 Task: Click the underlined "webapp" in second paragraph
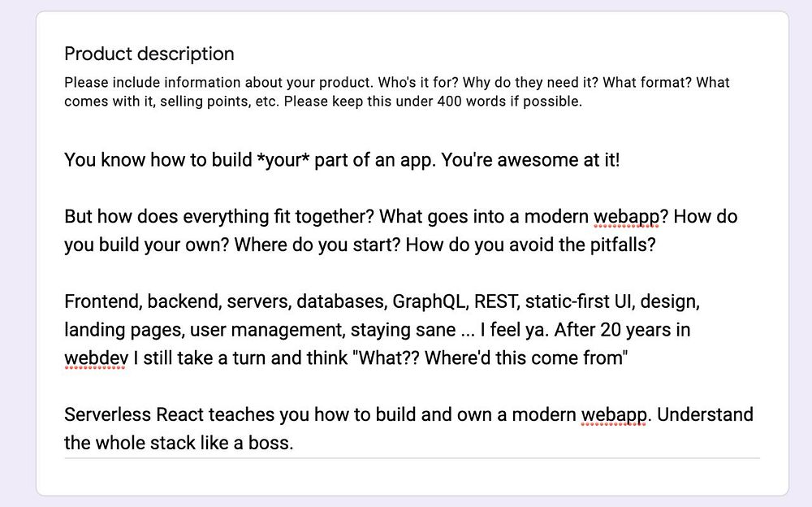point(624,217)
